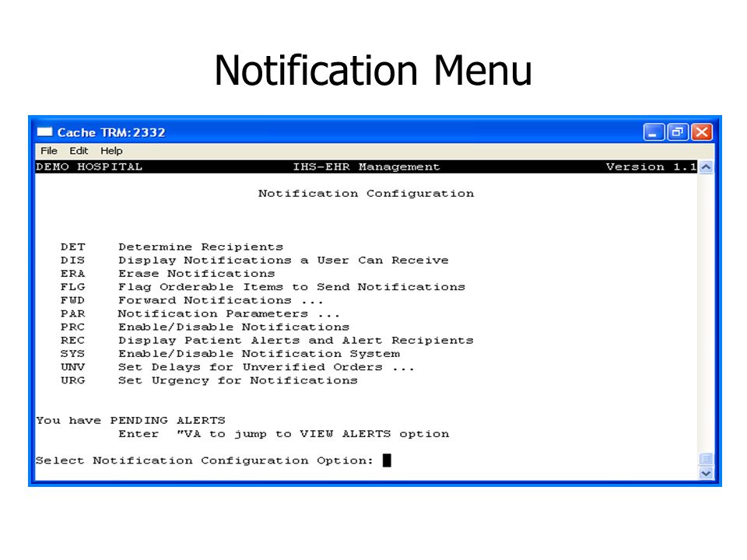747x560 pixels.
Task: Click the 'Notification Configuration' heading text
Action: click(x=366, y=194)
